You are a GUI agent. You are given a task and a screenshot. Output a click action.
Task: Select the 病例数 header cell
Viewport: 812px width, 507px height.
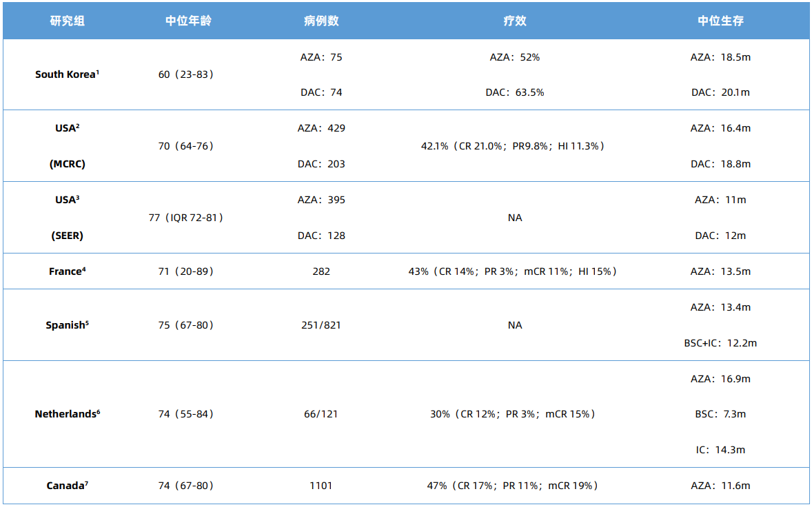tap(321, 21)
